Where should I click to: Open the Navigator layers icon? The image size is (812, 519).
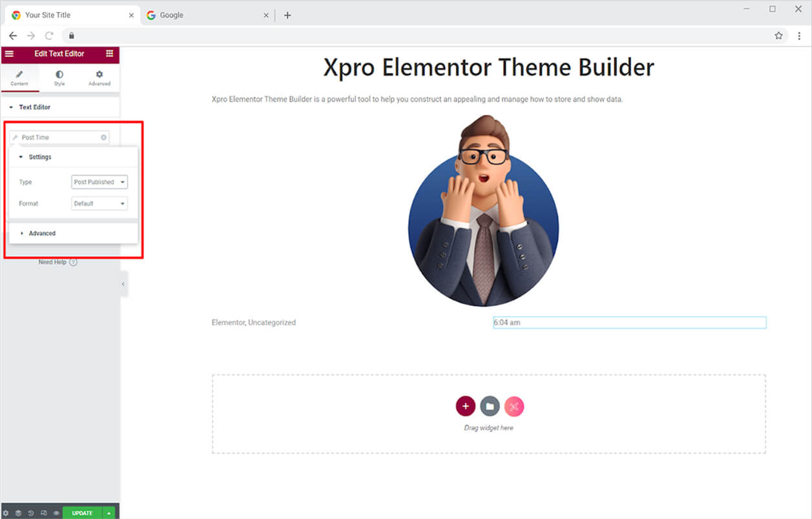coord(18,513)
